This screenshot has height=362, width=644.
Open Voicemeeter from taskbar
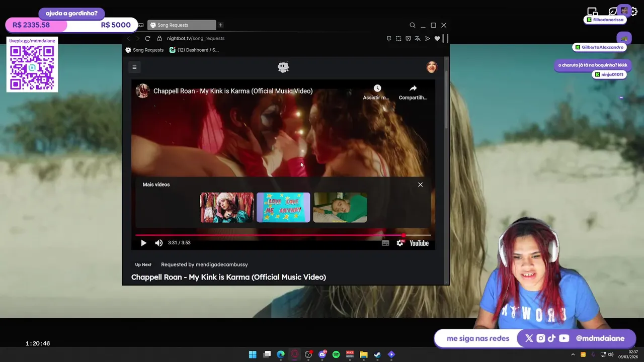click(x=350, y=354)
